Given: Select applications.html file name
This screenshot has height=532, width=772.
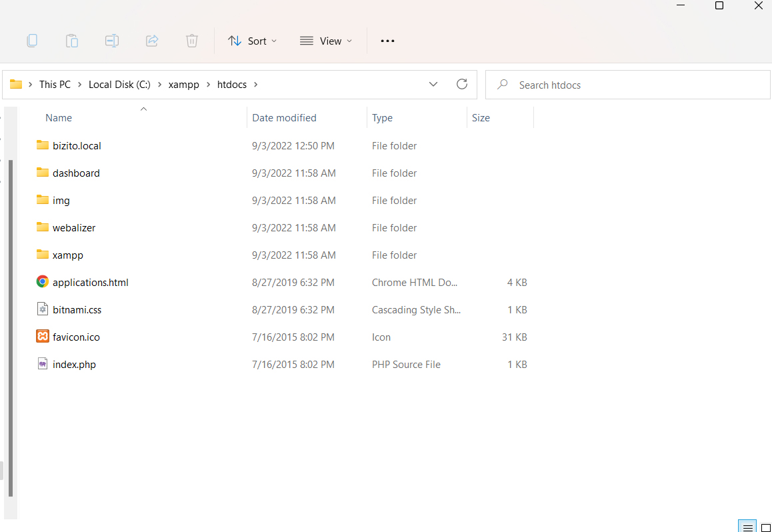Looking at the screenshot, I should (x=91, y=283).
